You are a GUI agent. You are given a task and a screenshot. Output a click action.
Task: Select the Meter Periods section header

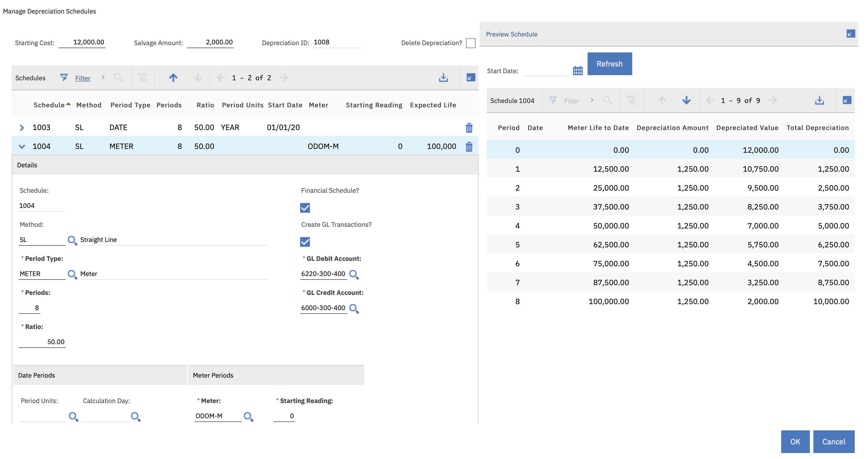(213, 375)
